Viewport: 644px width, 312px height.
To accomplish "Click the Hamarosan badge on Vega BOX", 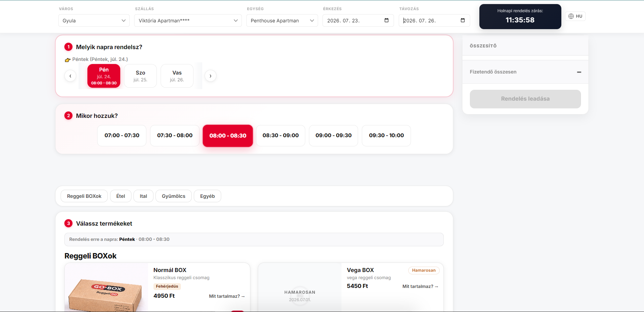I will (424, 270).
